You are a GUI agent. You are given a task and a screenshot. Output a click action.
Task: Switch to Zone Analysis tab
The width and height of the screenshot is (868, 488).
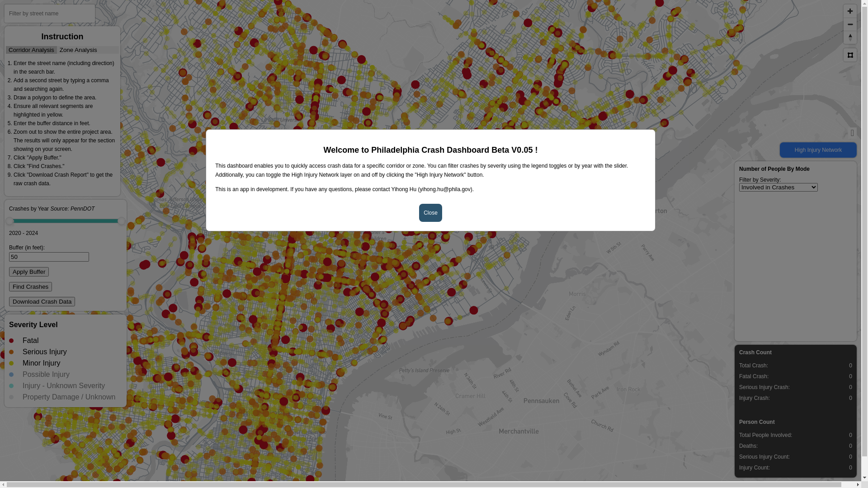pyautogui.click(x=78, y=50)
